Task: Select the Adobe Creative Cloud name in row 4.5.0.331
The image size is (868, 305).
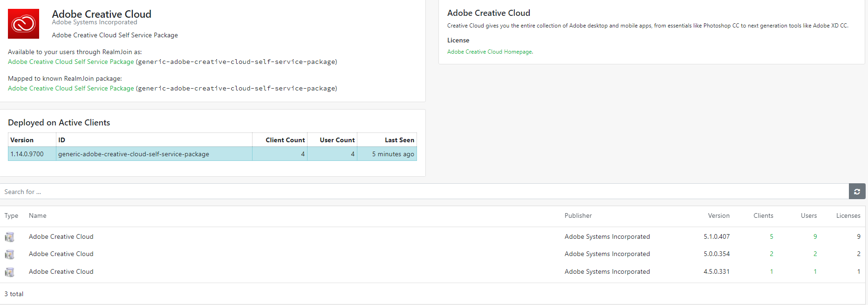Action: (x=61, y=271)
